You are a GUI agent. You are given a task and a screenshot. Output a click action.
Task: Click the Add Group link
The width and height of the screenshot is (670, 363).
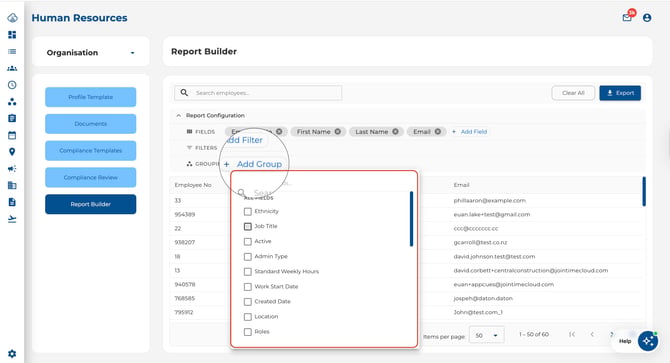tap(253, 164)
